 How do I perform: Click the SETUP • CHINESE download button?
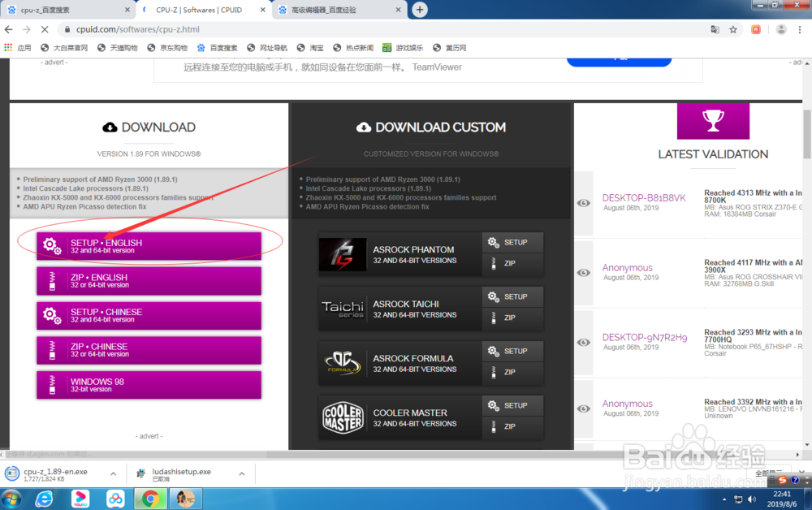[x=149, y=315]
